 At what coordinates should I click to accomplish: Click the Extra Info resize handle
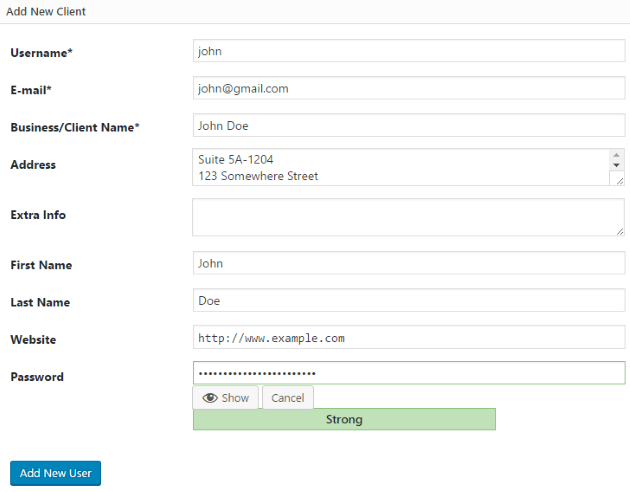620,231
